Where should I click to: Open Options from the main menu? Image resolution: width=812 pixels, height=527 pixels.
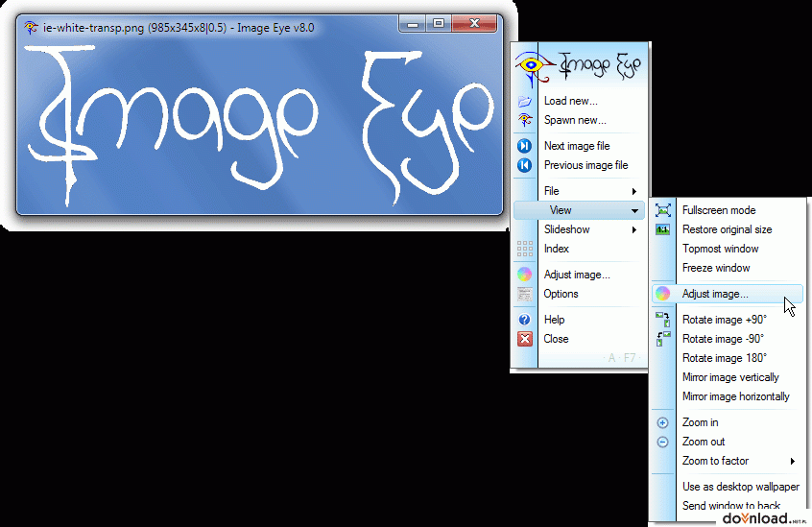[579, 294]
